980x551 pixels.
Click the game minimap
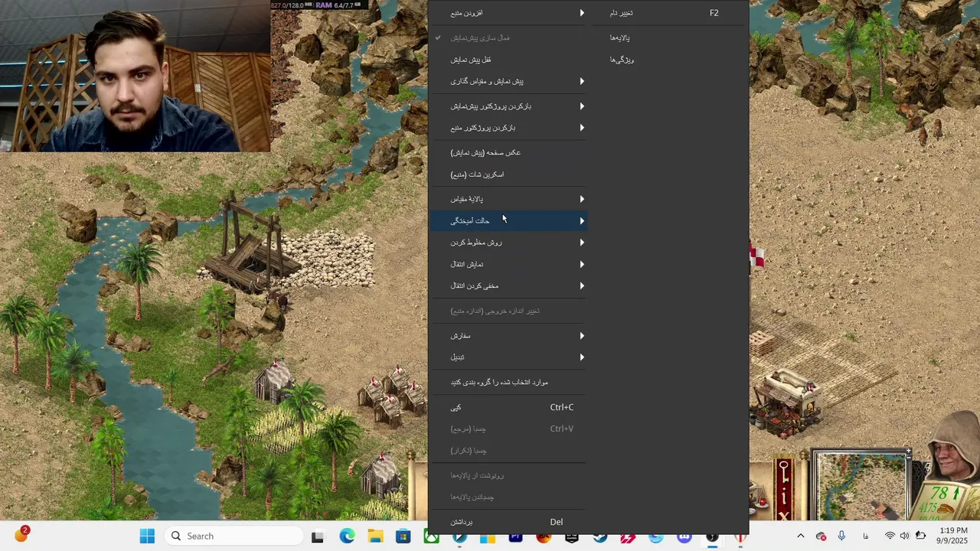(861, 487)
